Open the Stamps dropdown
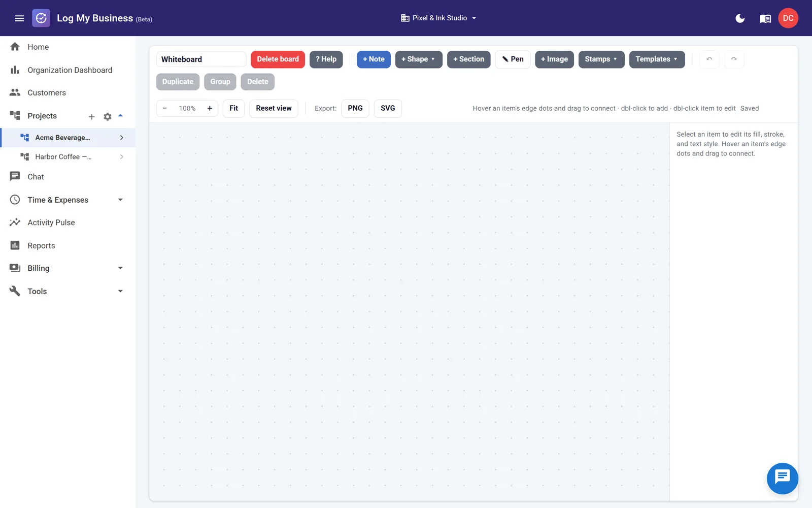The height and width of the screenshot is (508, 812). coord(601,59)
